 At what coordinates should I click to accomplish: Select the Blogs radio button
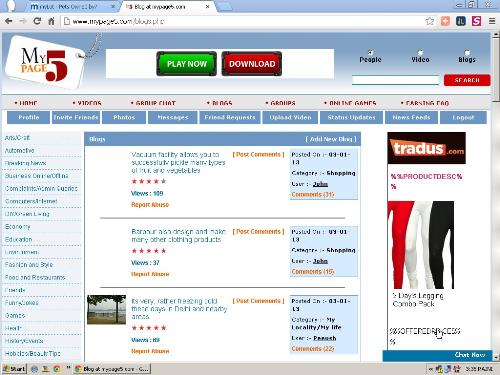[467, 52]
